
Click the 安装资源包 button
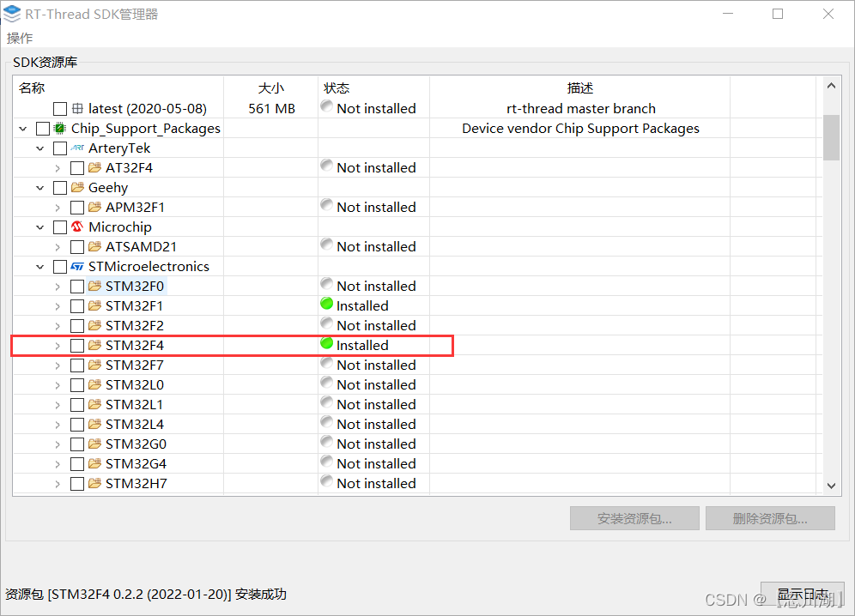click(x=634, y=517)
